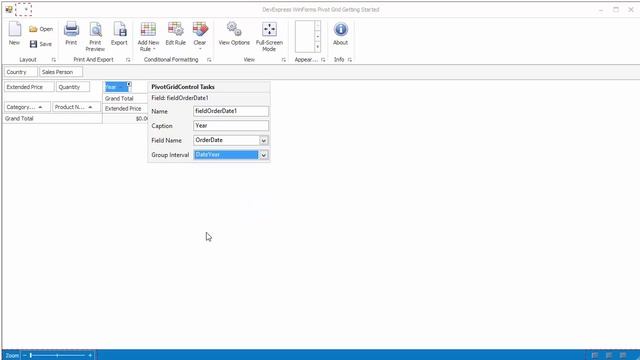Click the application icon in title bar
The image size is (640, 360).
click(9, 9)
